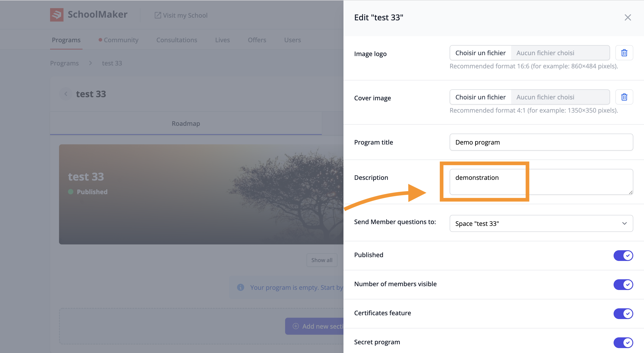Click the Visit my School link
644x353 pixels.
click(181, 15)
